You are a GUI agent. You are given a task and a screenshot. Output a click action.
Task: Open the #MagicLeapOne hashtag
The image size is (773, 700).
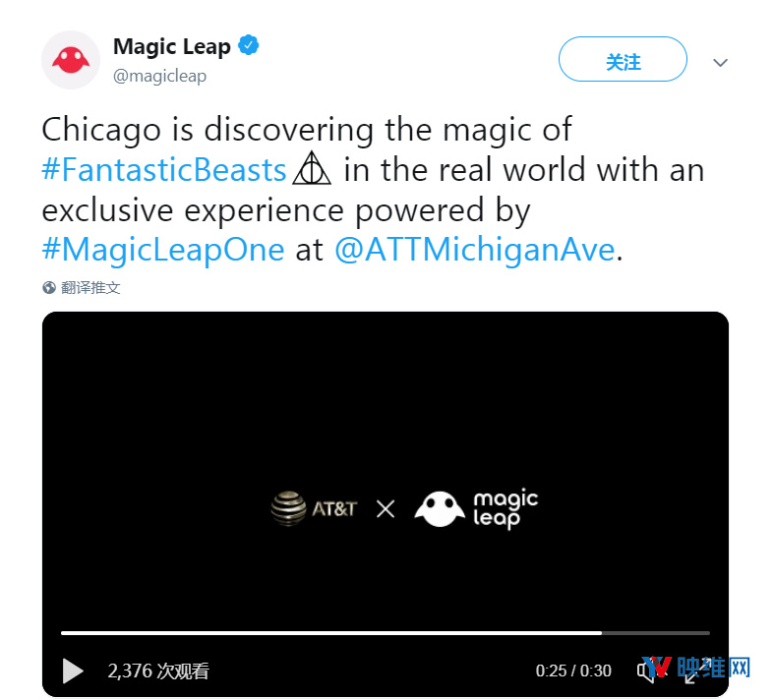163,250
